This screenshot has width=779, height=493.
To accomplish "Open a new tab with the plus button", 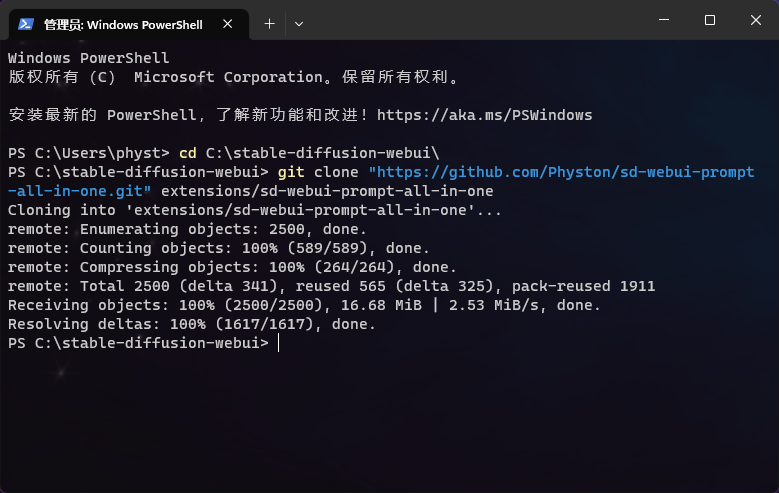I will (x=269, y=23).
